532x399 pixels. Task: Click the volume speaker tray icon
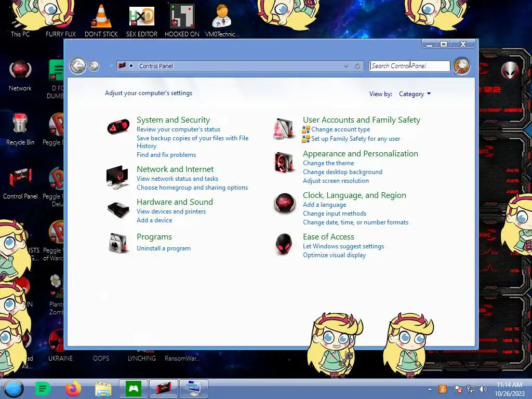coord(483,389)
